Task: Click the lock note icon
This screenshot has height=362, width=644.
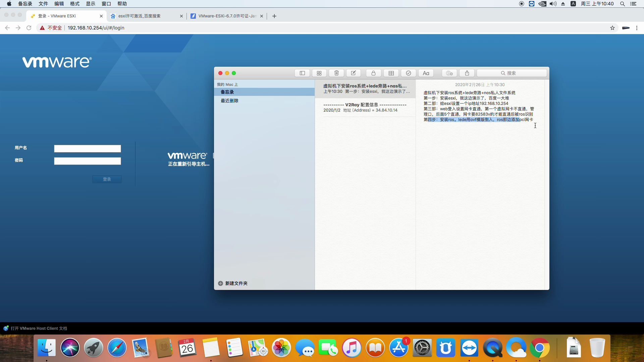Action: pyautogui.click(x=373, y=73)
